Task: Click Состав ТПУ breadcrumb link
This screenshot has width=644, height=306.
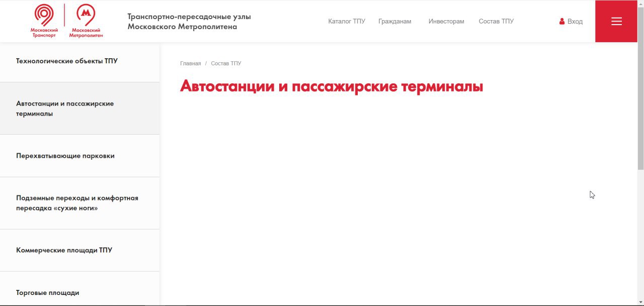Action: (226, 63)
